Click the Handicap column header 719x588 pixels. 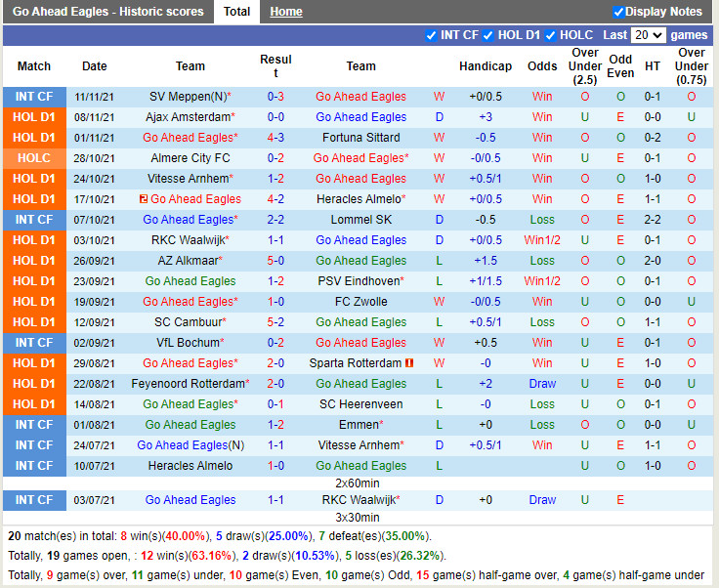[x=486, y=66]
